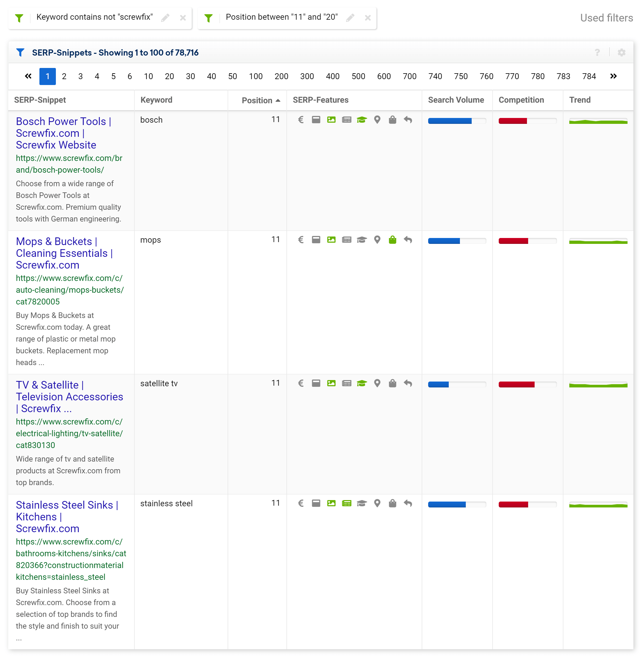This screenshot has width=644, height=656.
Task: Open 'Mops & Buckets | Cleaning Essentials' snippet title
Action: click(x=64, y=253)
